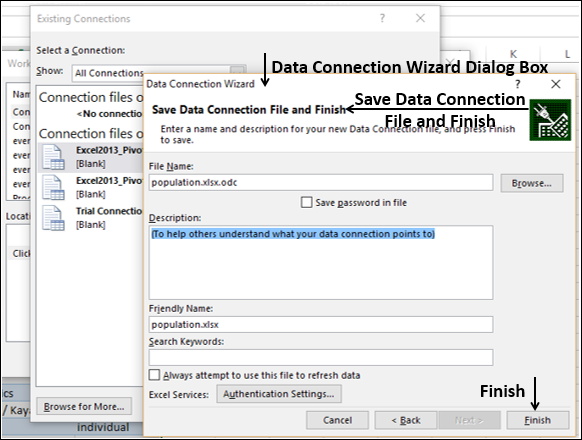
Task: Click the Finish button
Action: (x=537, y=420)
